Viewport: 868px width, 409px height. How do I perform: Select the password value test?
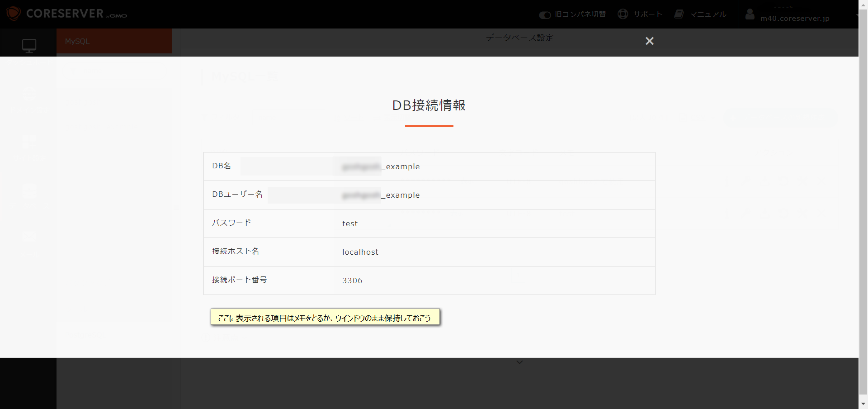point(350,224)
